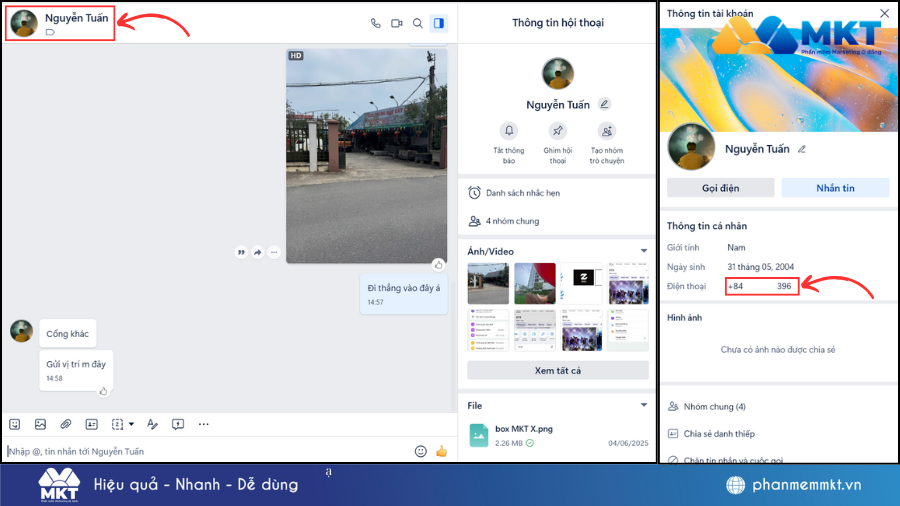Click the 'Đi thẳng vào đây á' message

(404, 294)
